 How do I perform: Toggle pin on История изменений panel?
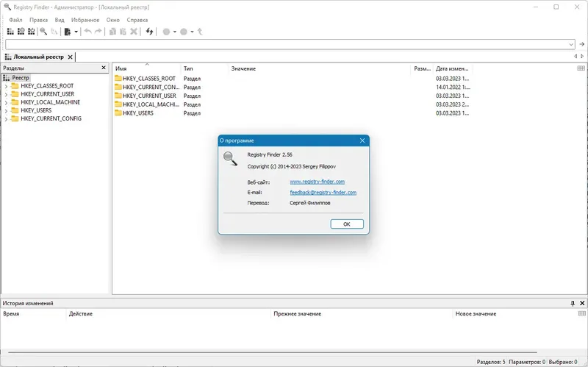pos(573,303)
